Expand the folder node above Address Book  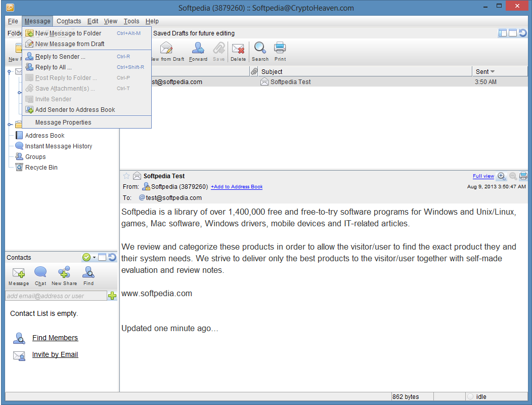coord(10,125)
